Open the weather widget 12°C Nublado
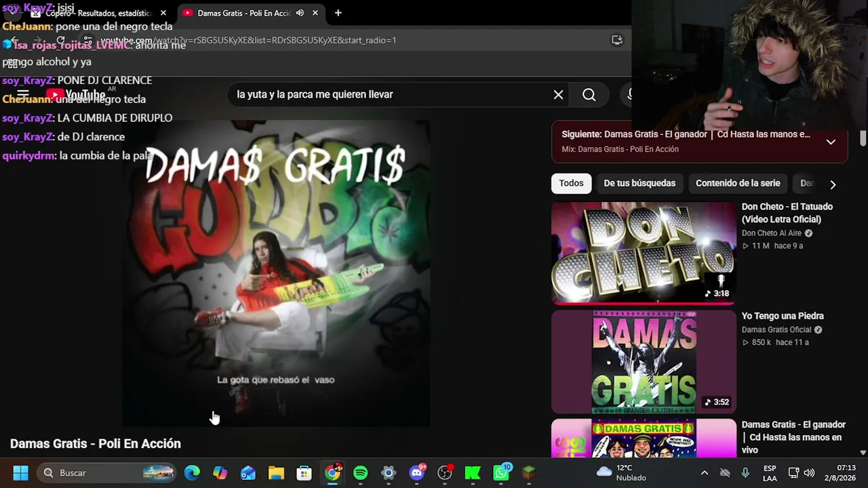This screenshot has width=868, height=488. (622, 472)
